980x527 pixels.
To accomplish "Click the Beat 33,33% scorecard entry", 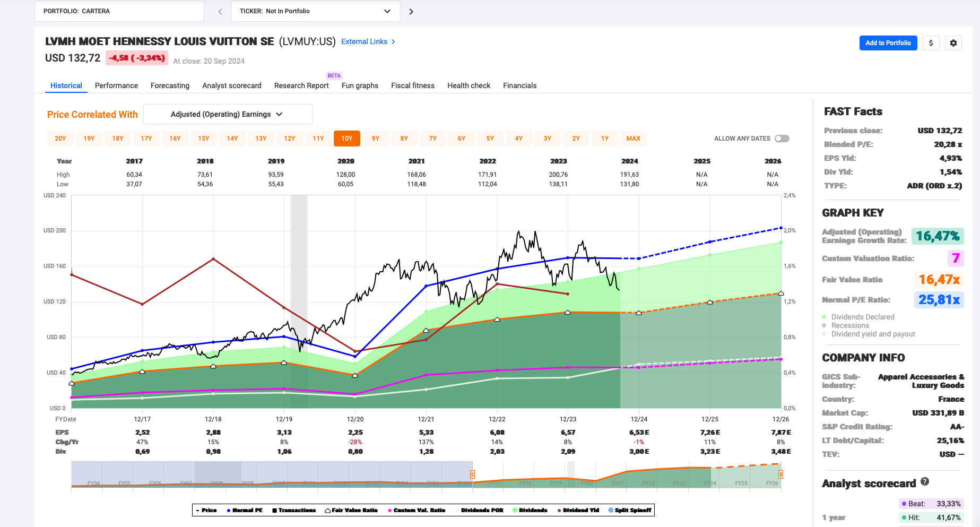I will 931,504.
